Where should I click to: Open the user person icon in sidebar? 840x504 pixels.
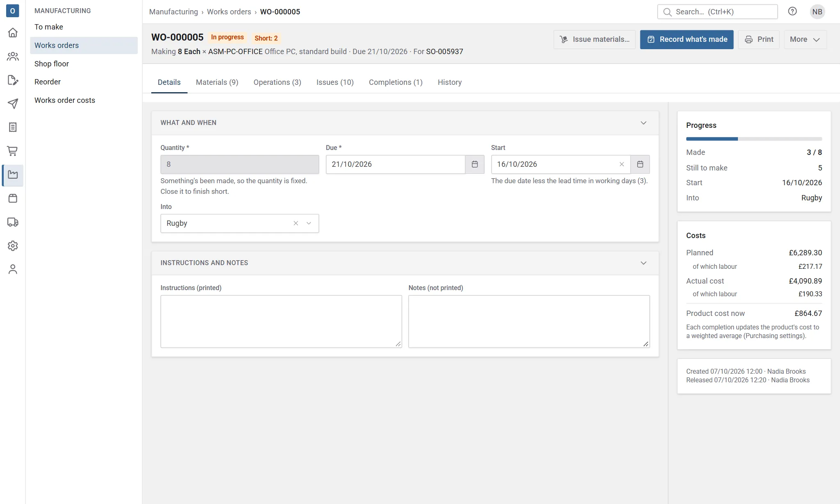13,269
